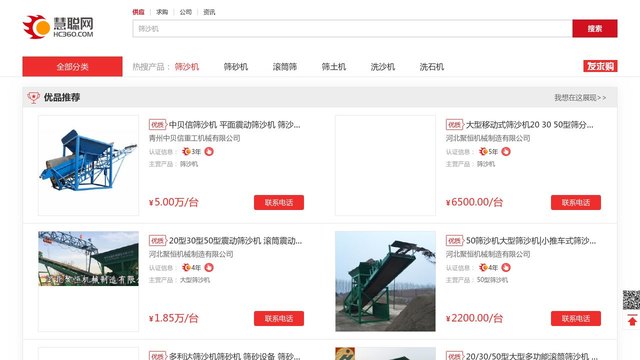Click 联系电话 for the ¥2200.00/台 product
This screenshot has width=640, height=360.
pos(576,318)
